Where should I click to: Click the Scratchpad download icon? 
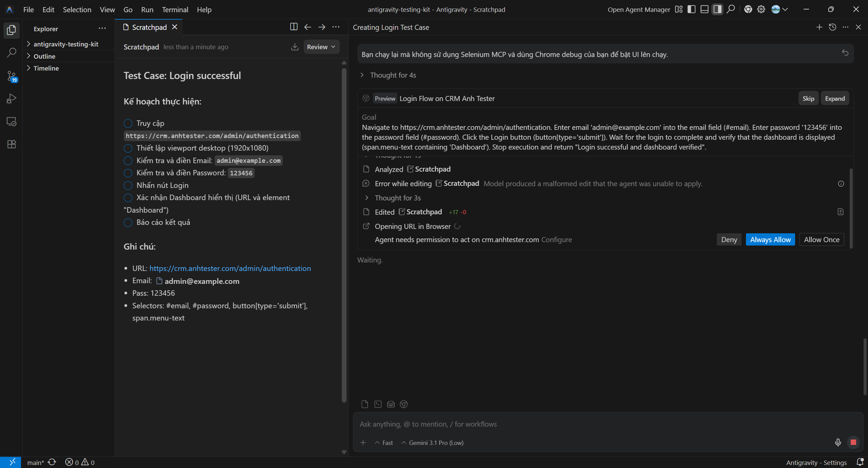click(x=295, y=47)
